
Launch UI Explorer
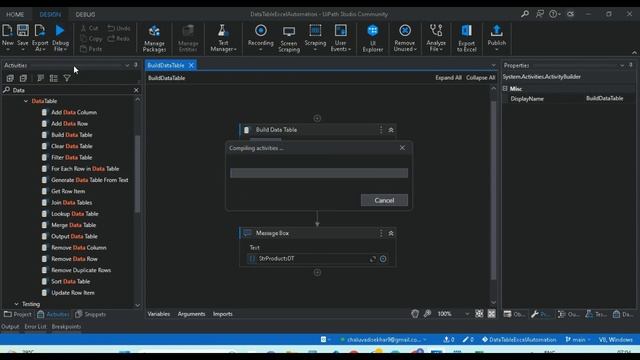pos(373,38)
